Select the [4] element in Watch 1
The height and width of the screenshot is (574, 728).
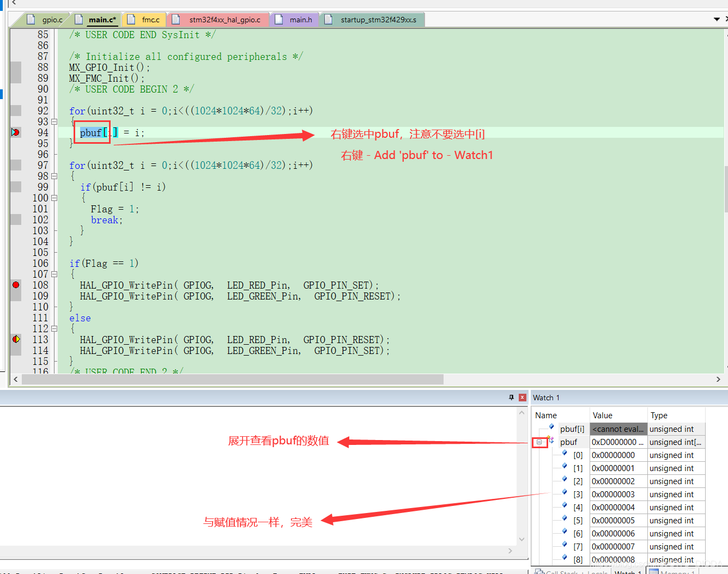pyautogui.click(x=578, y=508)
